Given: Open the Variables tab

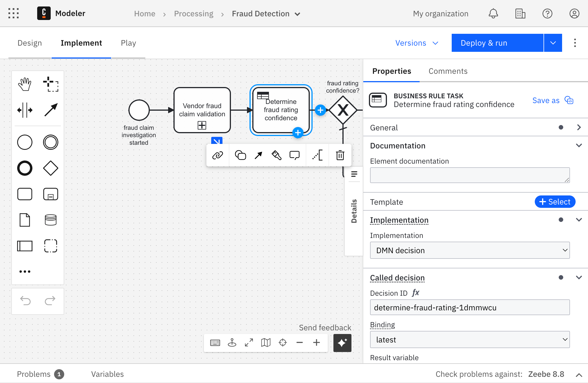Looking at the screenshot, I should pyautogui.click(x=107, y=374).
